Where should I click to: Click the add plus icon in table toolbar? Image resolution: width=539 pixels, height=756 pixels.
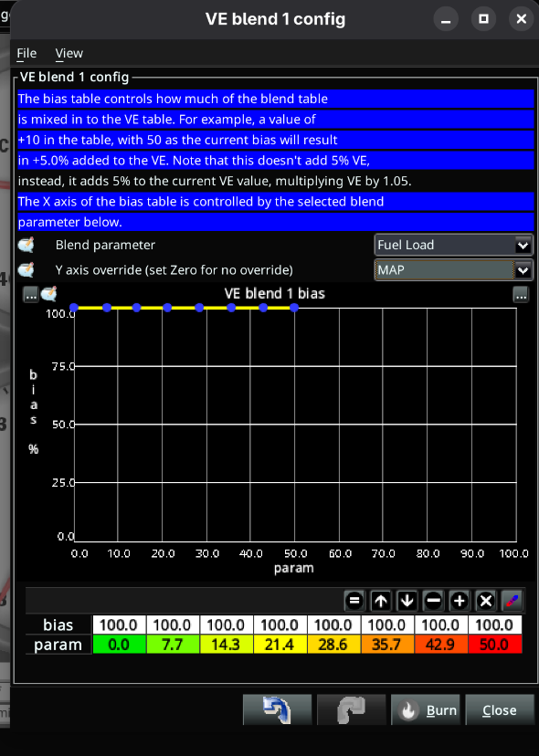(460, 601)
